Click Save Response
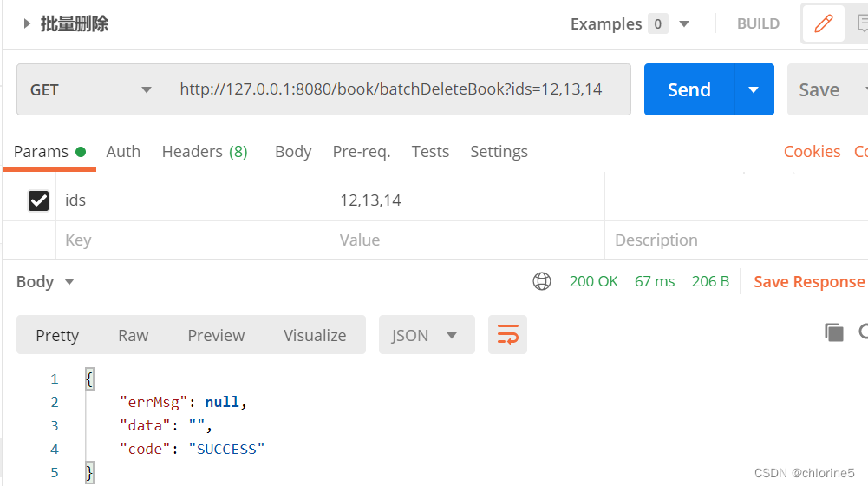The width and height of the screenshot is (868, 486). click(x=809, y=281)
